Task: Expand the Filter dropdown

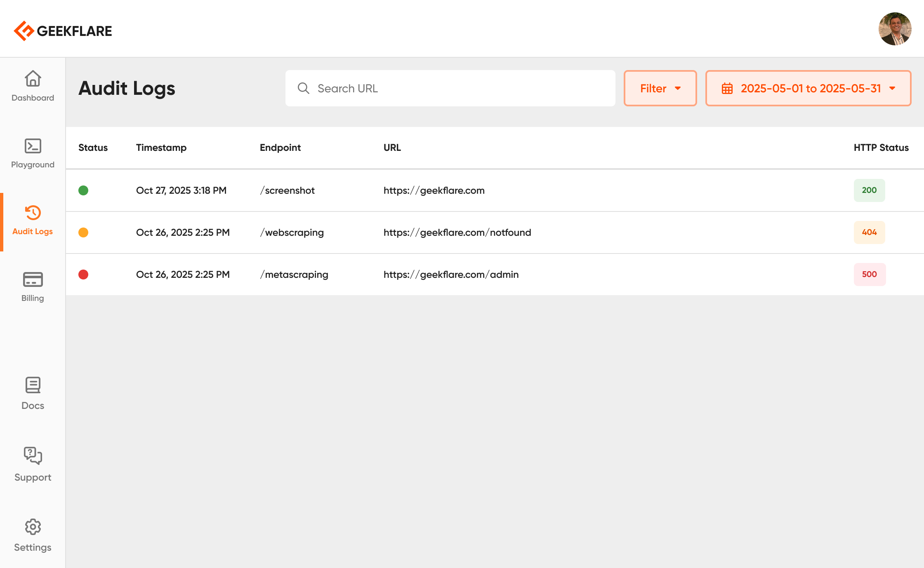Action: [660, 88]
